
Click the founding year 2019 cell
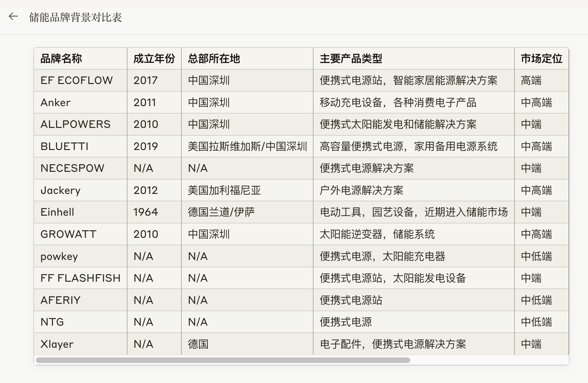[x=154, y=146]
